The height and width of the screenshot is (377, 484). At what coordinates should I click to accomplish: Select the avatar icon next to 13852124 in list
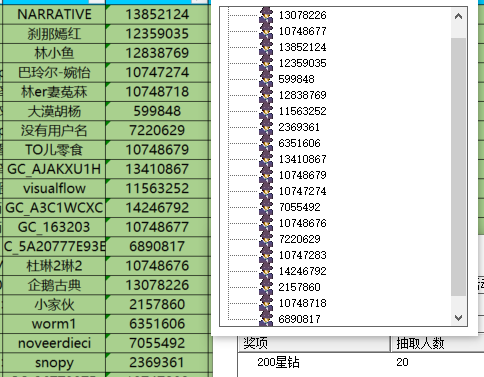pyautogui.click(x=266, y=47)
